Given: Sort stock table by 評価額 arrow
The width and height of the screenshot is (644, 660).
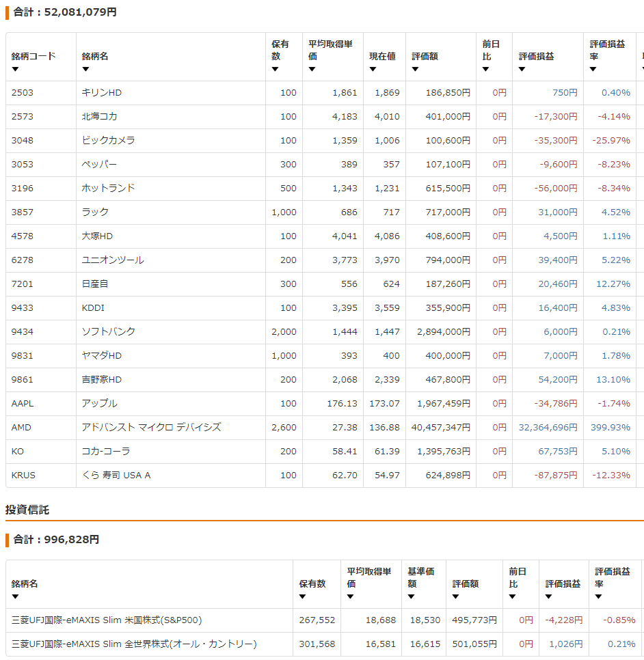Looking at the screenshot, I should tap(416, 69).
